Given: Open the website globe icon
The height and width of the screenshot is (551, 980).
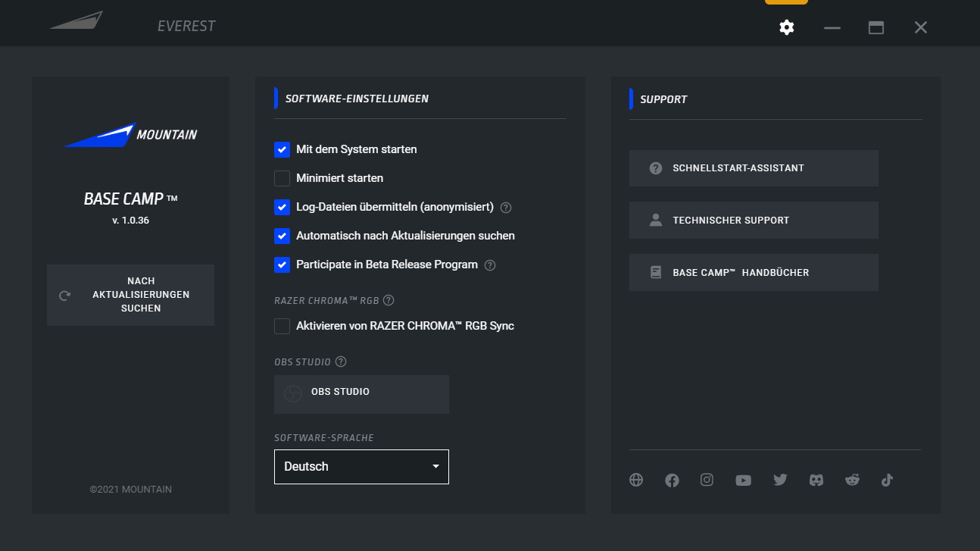Looking at the screenshot, I should [x=636, y=480].
